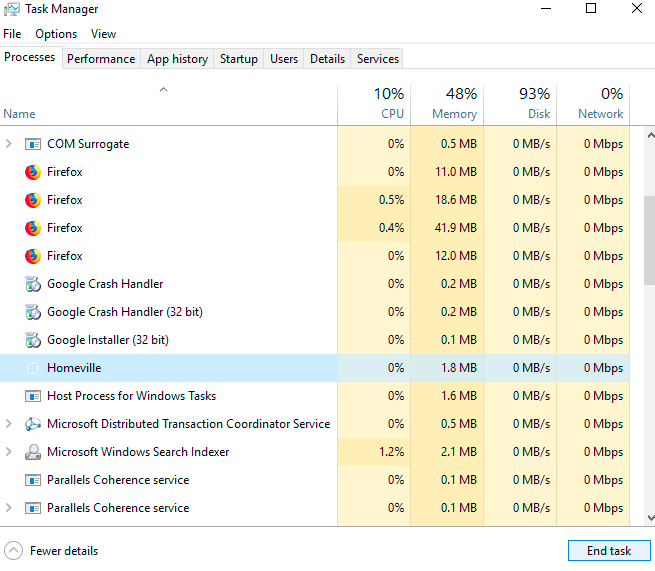Click the Task Manager title bar icon

(12, 9)
